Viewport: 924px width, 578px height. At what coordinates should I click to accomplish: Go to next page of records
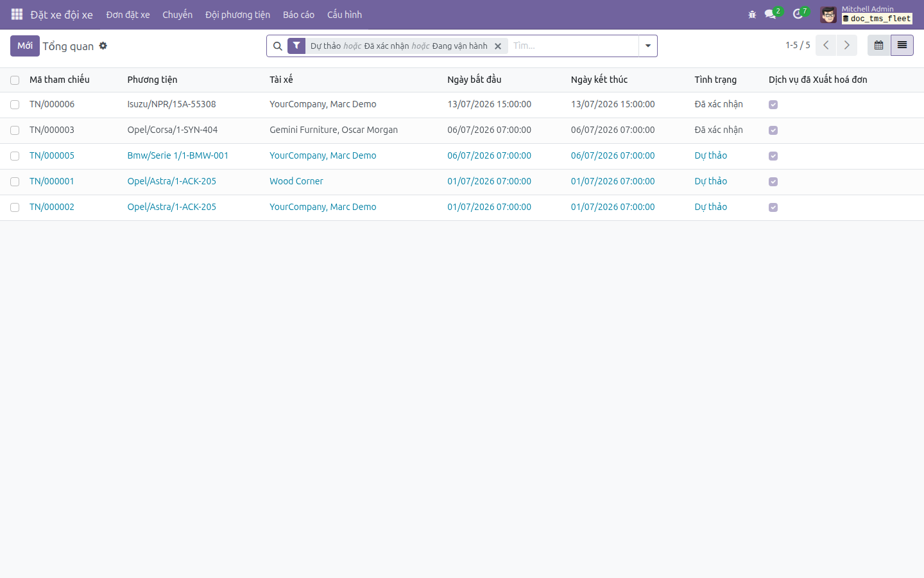coord(847,46)
